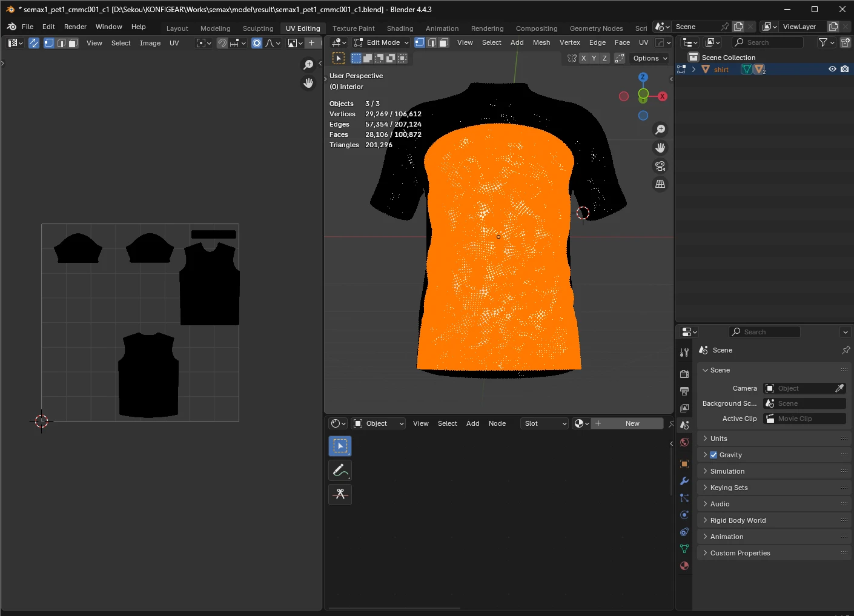Open the Modifiers properties wrench tab
This screenshot has width=854, height=616.
(684, 481)
